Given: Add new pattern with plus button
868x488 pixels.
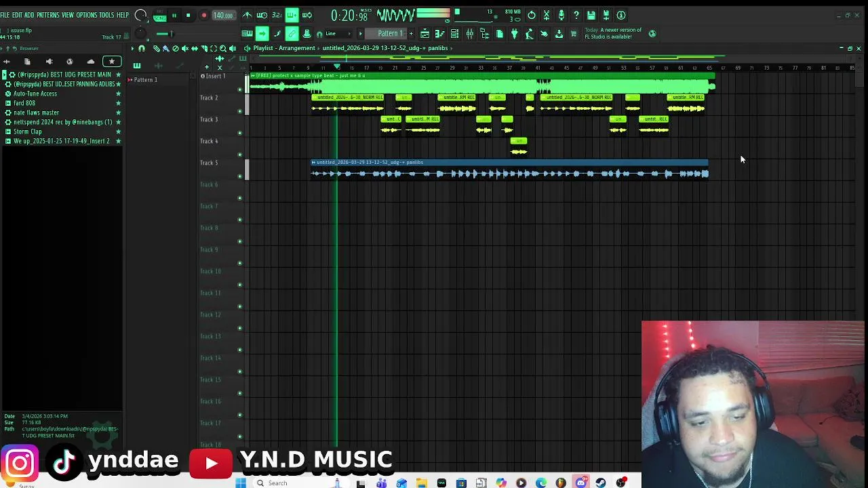Looking at the screenshot, I should pyautogui.click(x=412, y=33).
